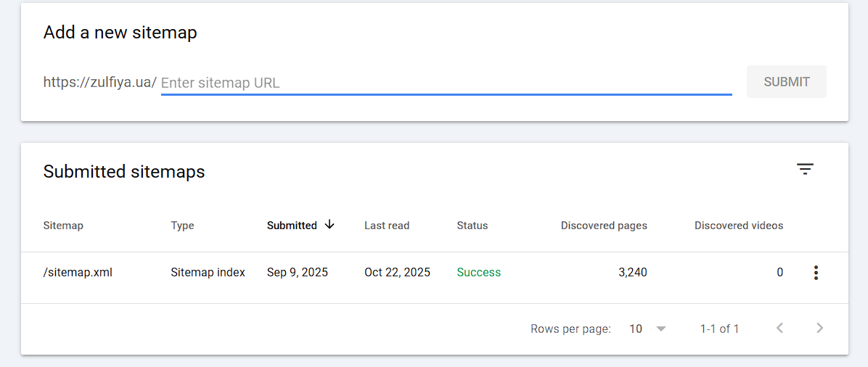Go to the next page of sitemaps
Screen dimensions: 868x367
tap(819, 329)
